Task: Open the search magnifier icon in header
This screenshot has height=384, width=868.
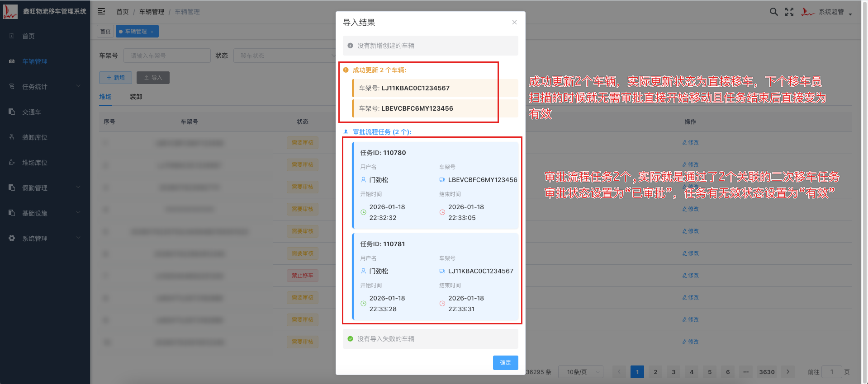Action: tap(774, 12)
